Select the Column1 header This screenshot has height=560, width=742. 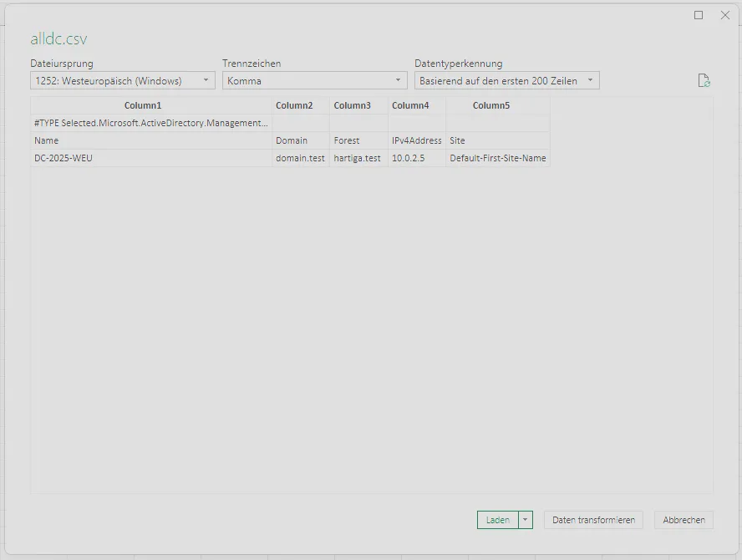pos(143,105)
